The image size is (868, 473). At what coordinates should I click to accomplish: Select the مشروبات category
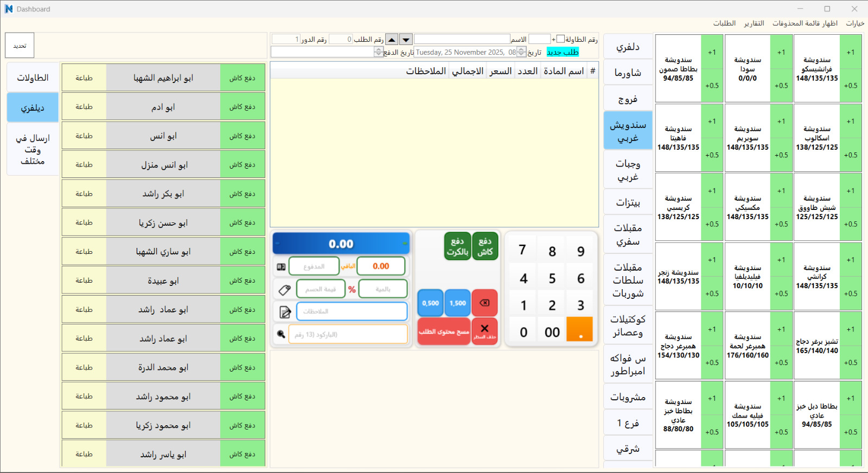tap(628, 397)
